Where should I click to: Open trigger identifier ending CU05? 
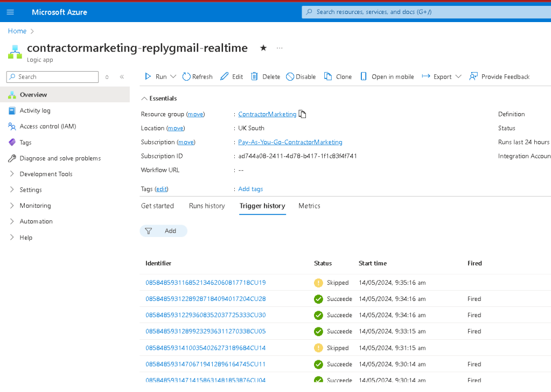[x=206, y=331]
